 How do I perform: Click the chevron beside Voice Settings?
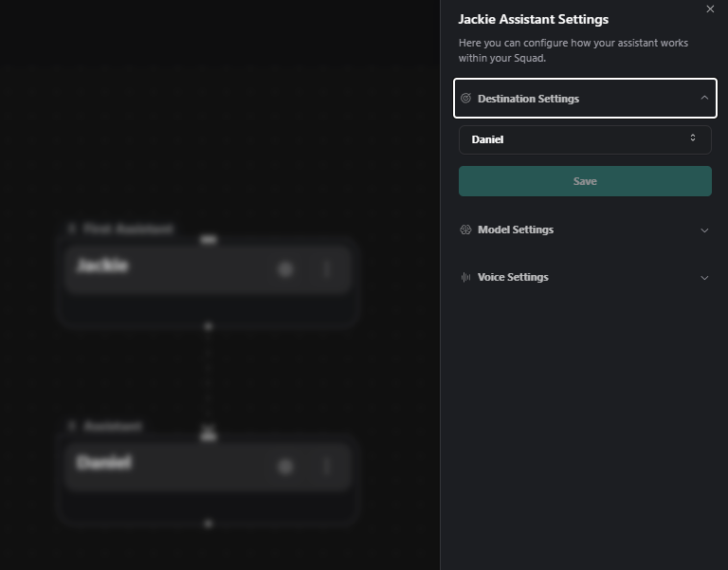[704, 278]
